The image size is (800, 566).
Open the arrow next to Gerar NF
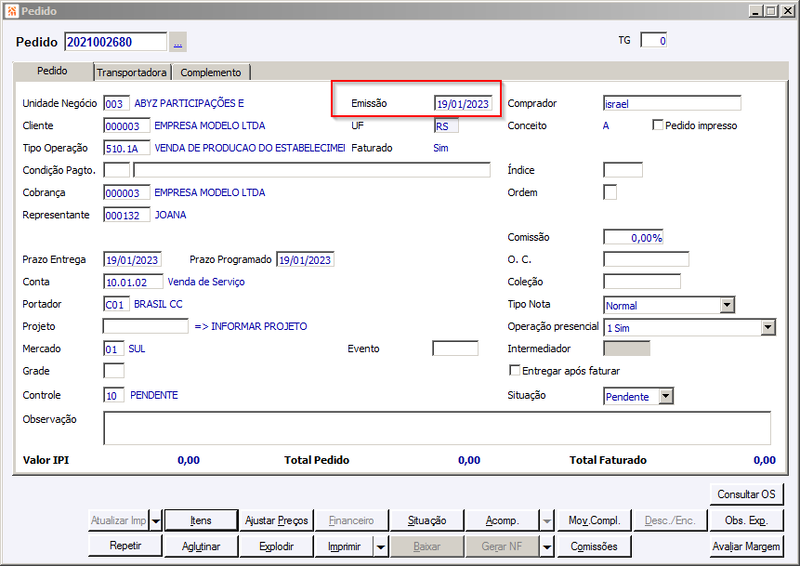tap(546, 547)
